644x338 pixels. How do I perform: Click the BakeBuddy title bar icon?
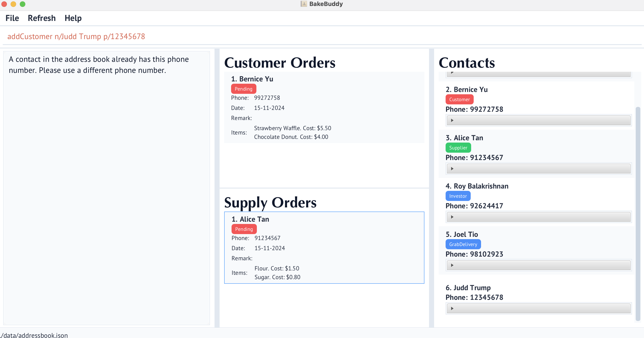304,4
